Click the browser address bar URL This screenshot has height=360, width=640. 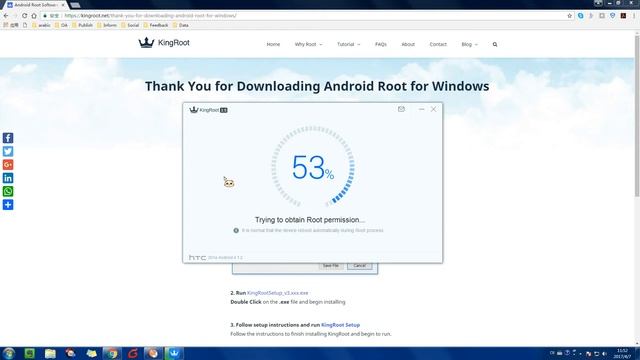(x=150, y=16)
